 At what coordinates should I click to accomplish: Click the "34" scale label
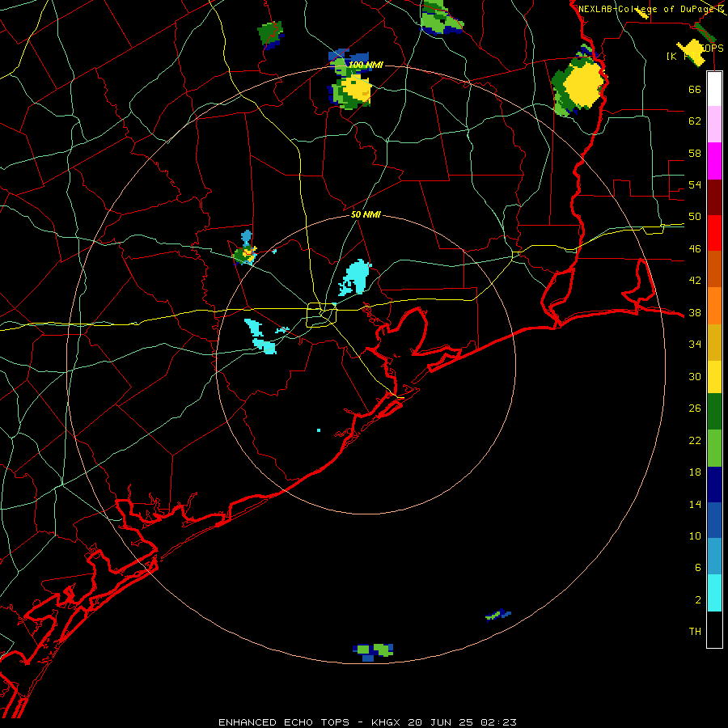(695, 345)
